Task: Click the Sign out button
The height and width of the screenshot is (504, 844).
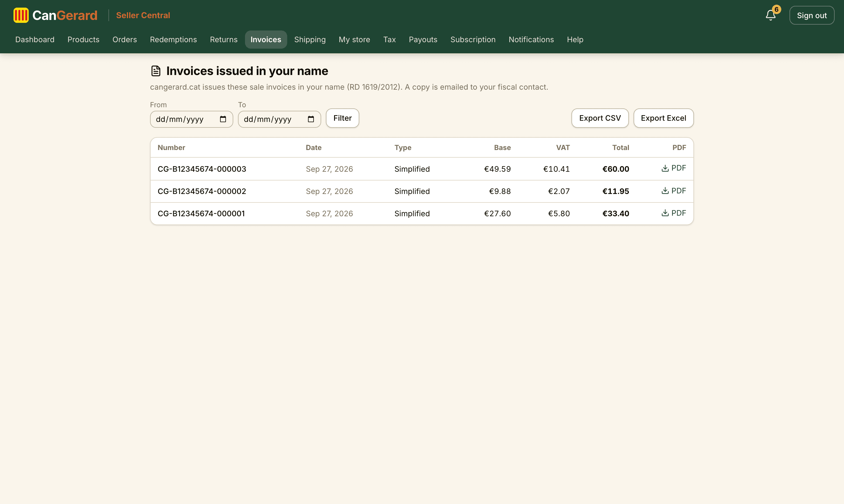Action: [x=811, y=15]
